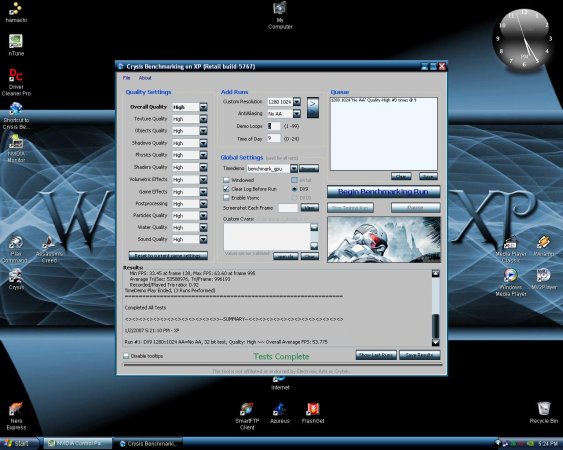
Task: Select the NVIDIA Monitor desktop icon
Action: (16, 149)
